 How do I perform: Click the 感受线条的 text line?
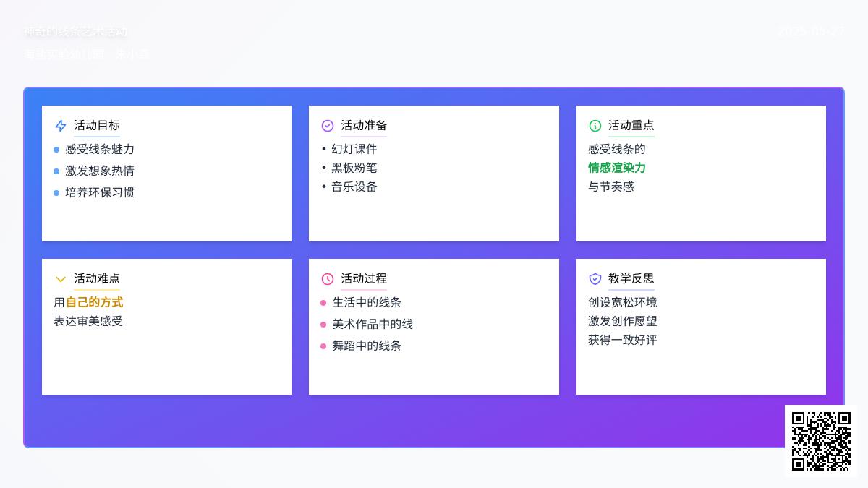click(617, 149)
